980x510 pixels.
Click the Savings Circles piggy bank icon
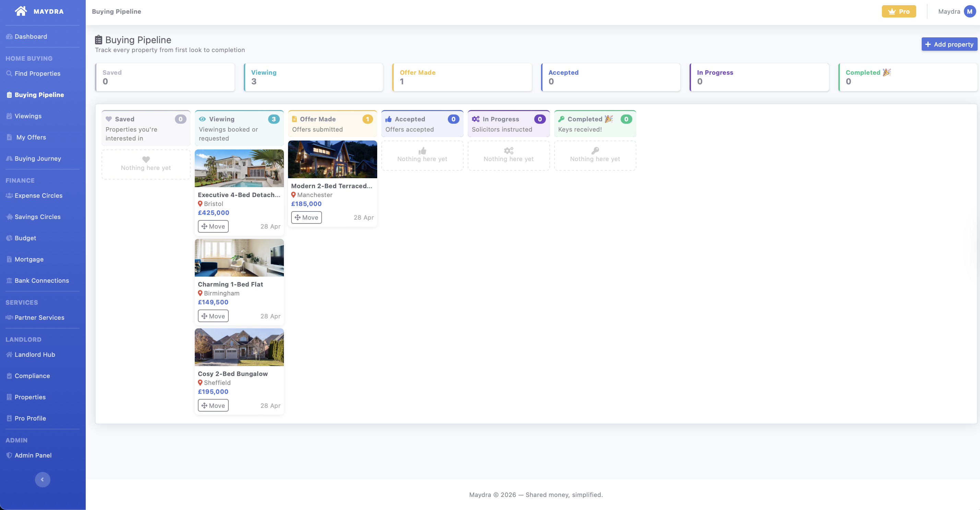point(9,217)
